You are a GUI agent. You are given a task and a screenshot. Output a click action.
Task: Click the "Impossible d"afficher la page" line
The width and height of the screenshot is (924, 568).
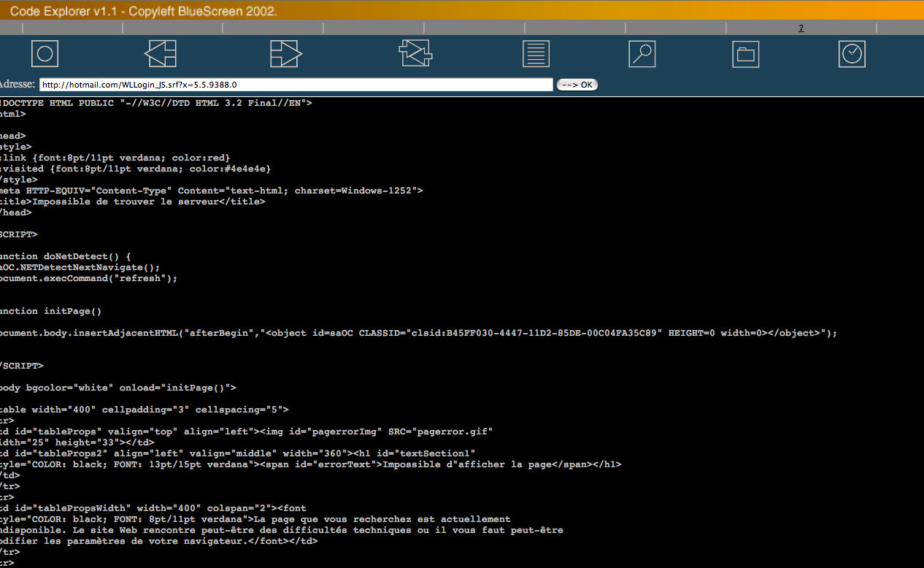click(x=311, y=464)
